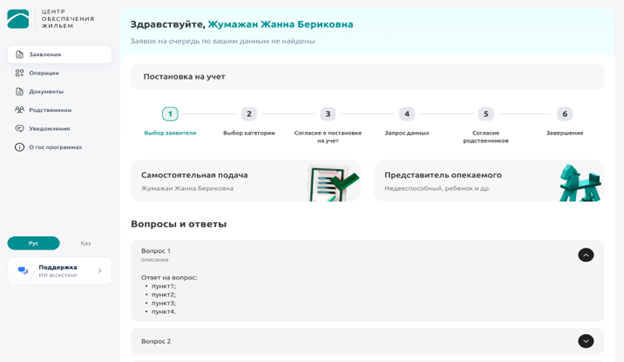This screenshot has height=362, width=624.
Task: Choose Самостоятельная подача card
Action: (246, 181)
